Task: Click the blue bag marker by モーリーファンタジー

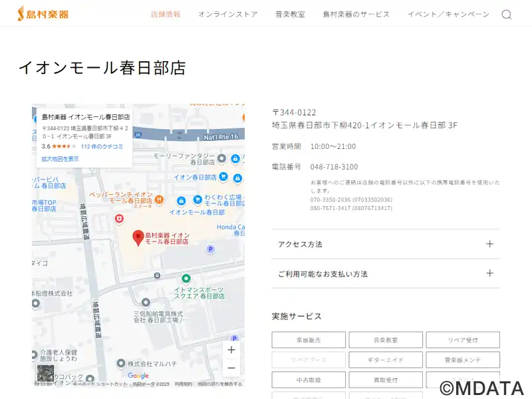Action: (x=235, y=158)
